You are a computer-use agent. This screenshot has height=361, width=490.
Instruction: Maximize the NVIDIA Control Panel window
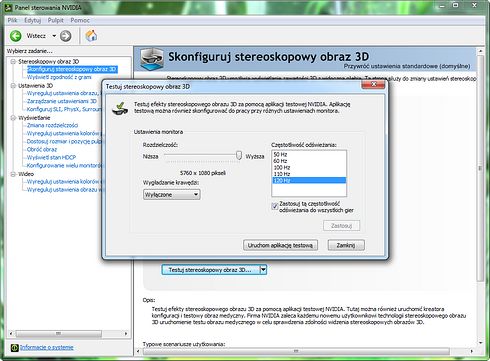pyautogui.click(x=456, y=5)
